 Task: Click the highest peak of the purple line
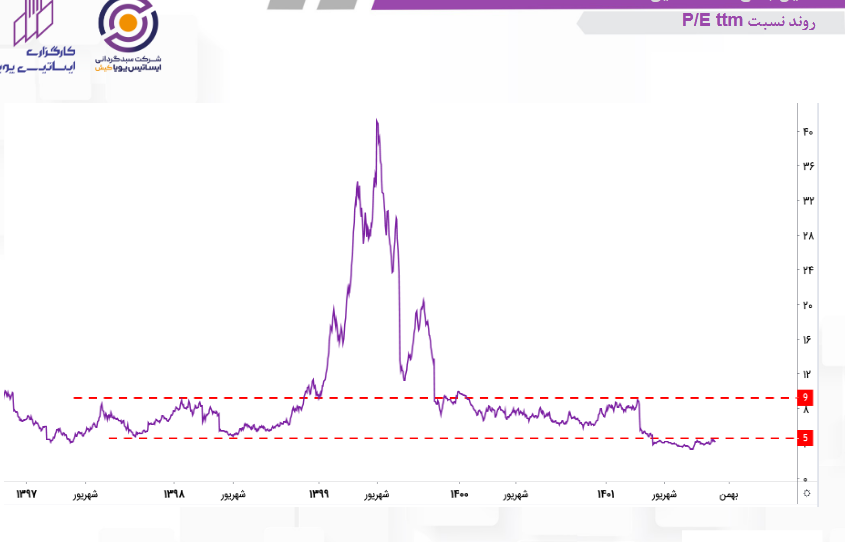click(376, 120)
